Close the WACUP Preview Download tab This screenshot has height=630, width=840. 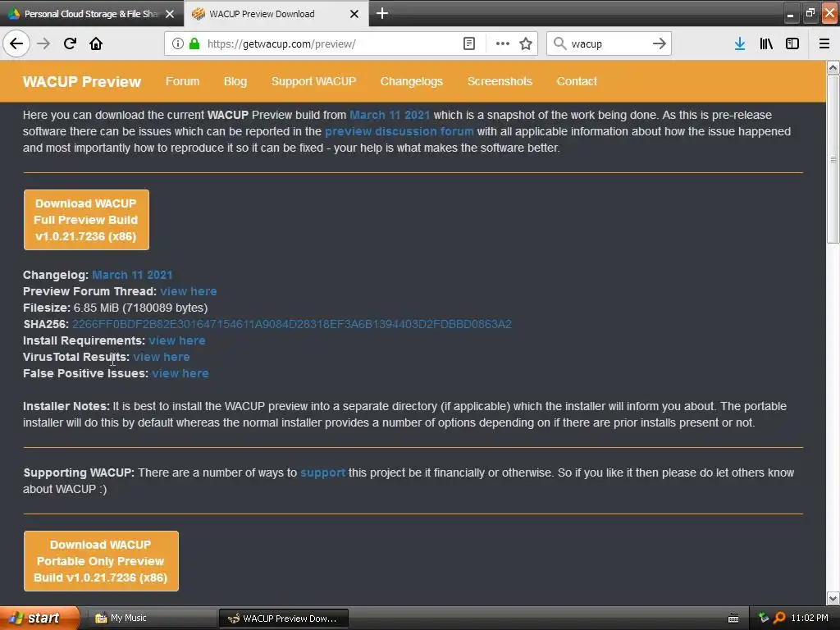(x=354, y=14)
